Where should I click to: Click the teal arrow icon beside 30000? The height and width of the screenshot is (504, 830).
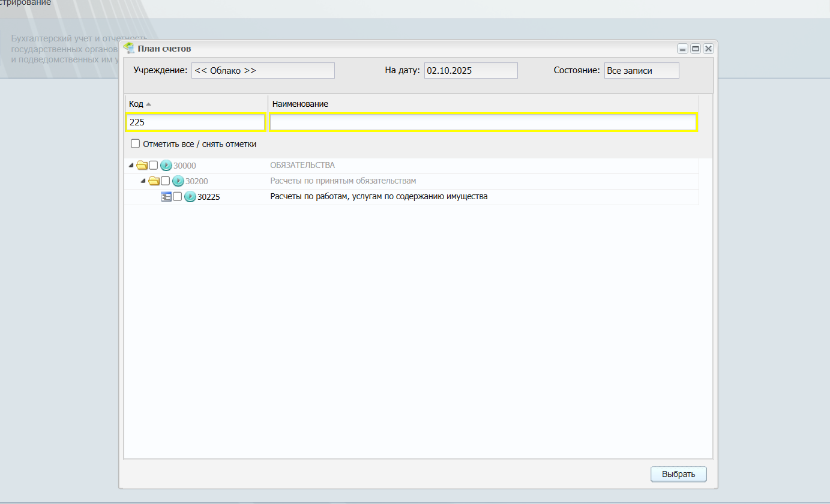(166, 166)
